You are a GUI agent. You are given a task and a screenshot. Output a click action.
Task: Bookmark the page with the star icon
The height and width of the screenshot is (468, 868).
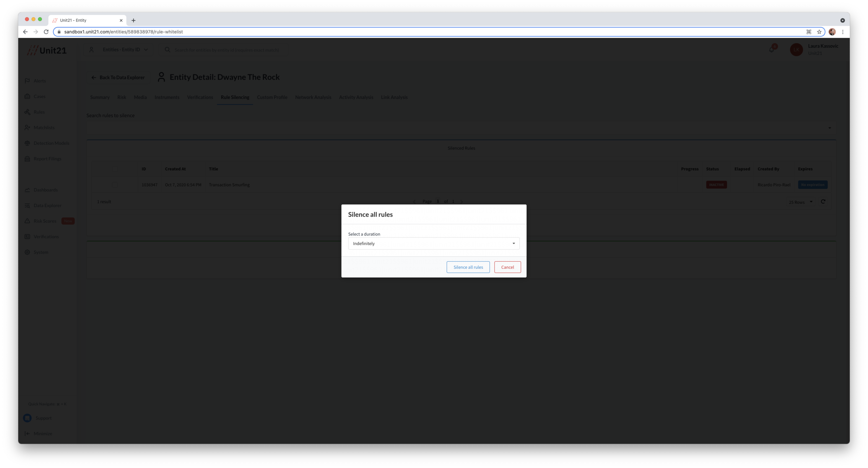819,32
